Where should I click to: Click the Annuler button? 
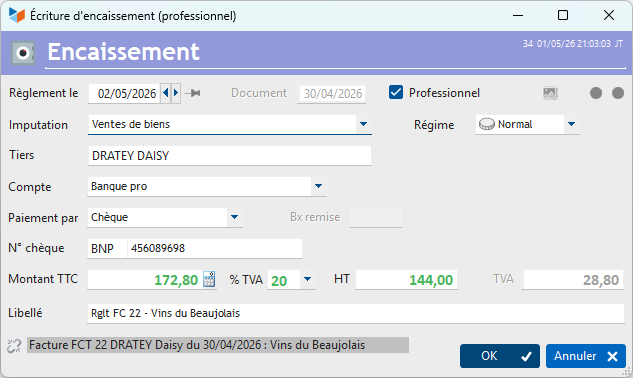[586, 356]
